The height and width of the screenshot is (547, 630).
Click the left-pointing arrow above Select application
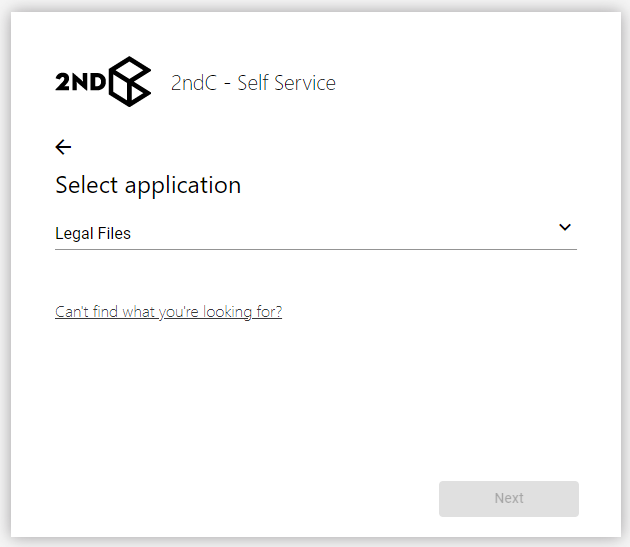click(63, 147)
